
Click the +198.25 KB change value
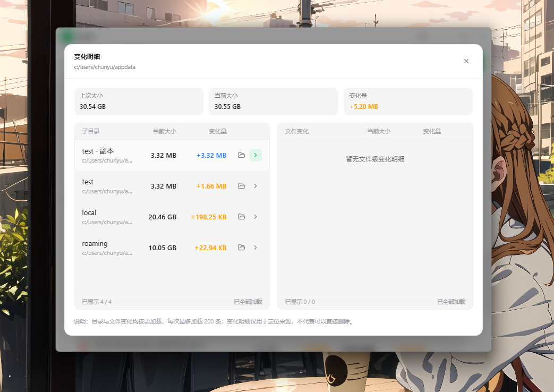click(208, 217)
